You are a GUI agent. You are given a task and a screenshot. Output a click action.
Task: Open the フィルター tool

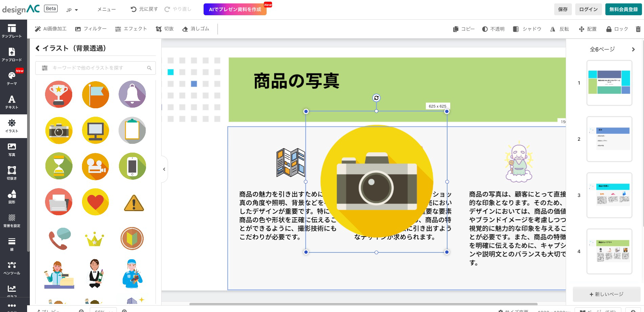(91, 29)
